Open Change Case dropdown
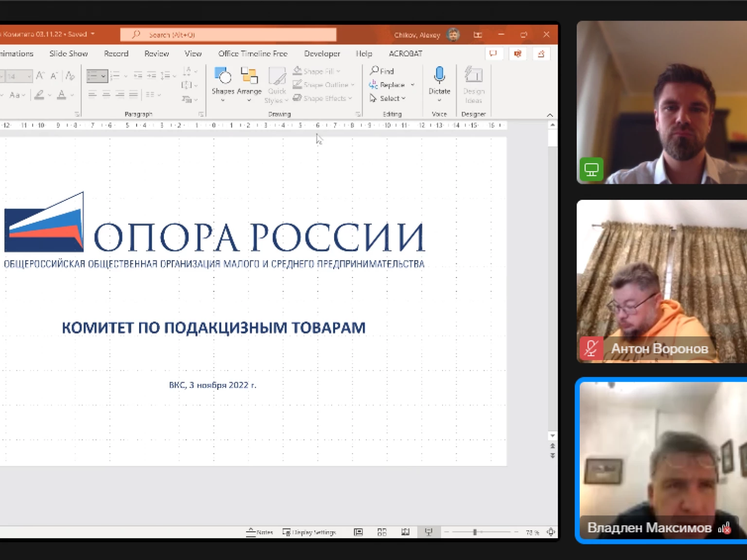 17,95
